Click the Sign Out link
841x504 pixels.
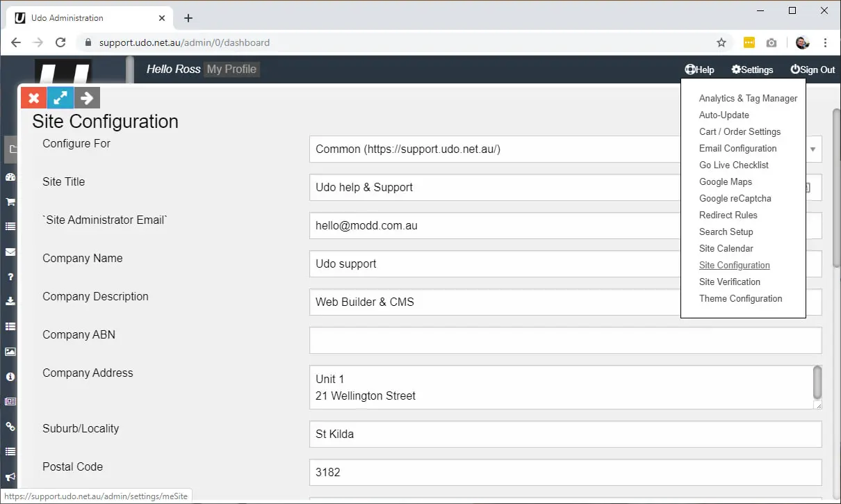813,70
